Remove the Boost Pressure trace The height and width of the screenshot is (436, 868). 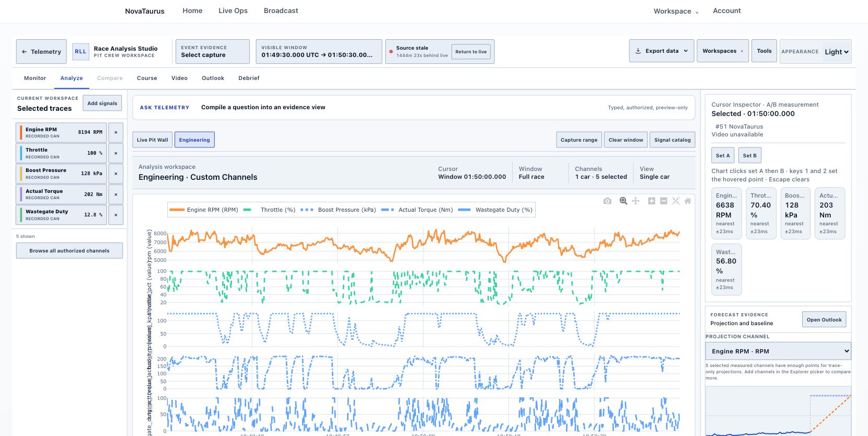click(x=116, y=174)
